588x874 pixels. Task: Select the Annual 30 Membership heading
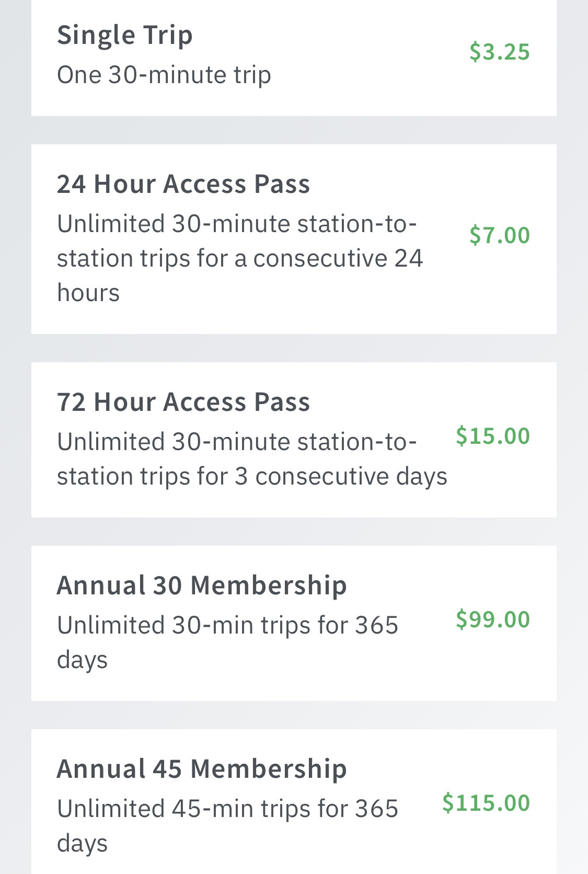(202, 585)
